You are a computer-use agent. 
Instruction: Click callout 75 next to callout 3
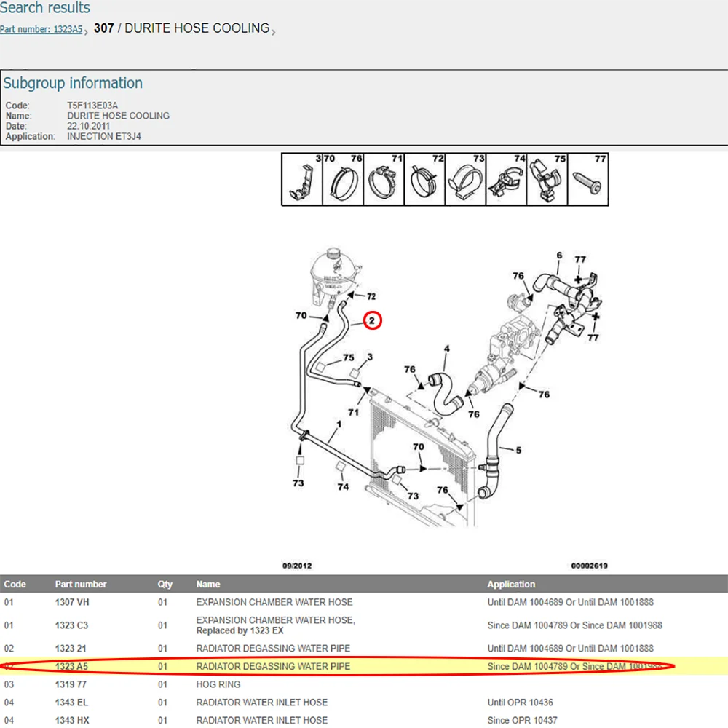348,357
